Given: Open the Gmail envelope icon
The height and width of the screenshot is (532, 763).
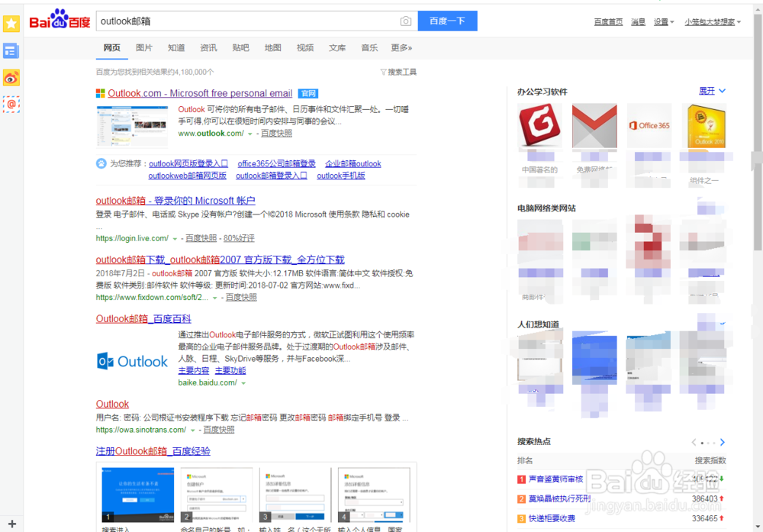Looking at the screenshot, I should tap(594, 126).
